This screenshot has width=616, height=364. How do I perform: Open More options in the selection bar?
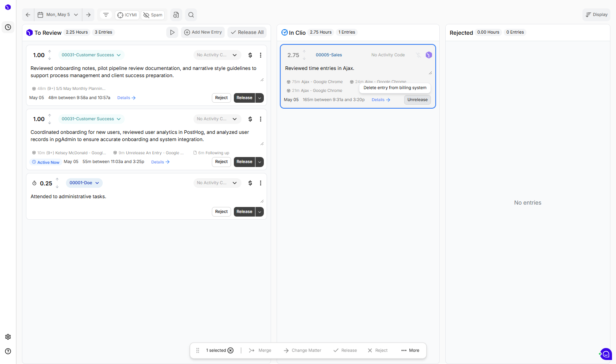[x=410, y=350]
